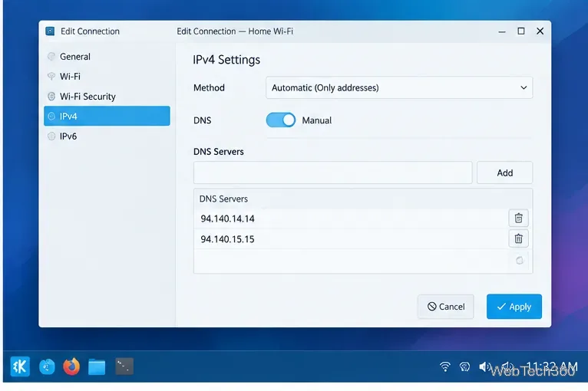Open the round blue taskbar app icon
Screen dimensions: 588x391
(47, 366)
